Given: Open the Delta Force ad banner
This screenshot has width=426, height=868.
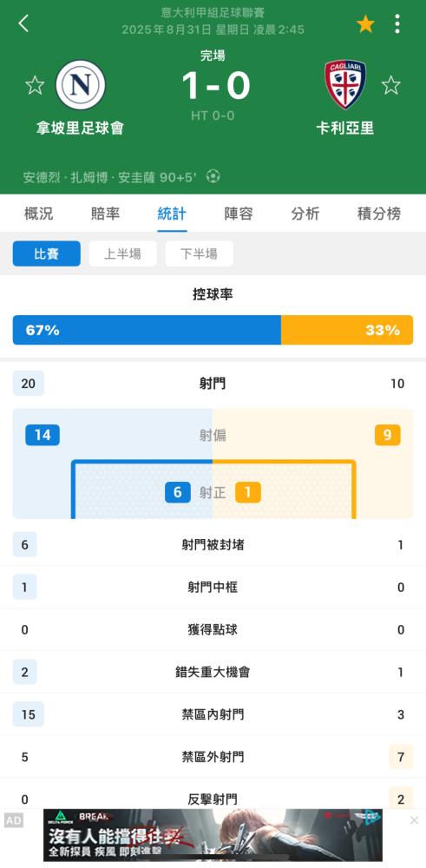Looking at the screenshot, I should click(x=213, y=835).
